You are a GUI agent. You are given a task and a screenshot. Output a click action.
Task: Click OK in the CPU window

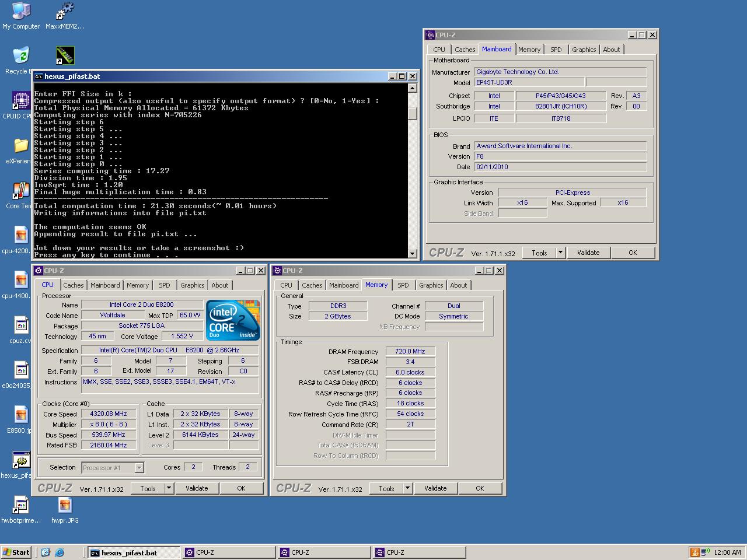241,488
